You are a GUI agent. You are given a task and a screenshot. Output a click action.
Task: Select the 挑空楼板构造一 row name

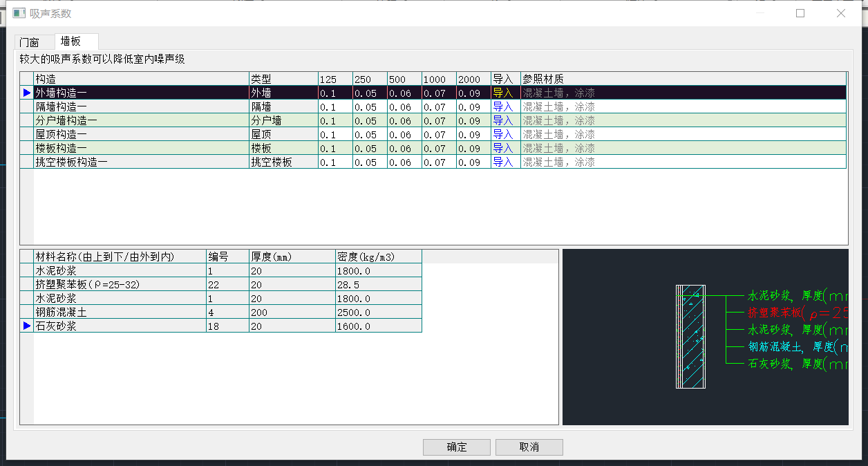(x=141, y=162)
